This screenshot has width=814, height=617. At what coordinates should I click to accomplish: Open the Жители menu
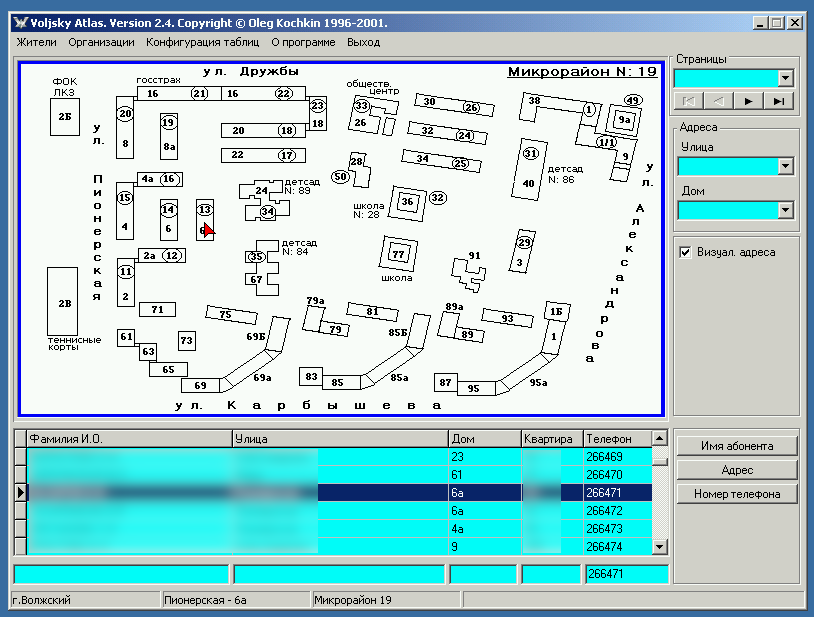click(x=37, y=42)
